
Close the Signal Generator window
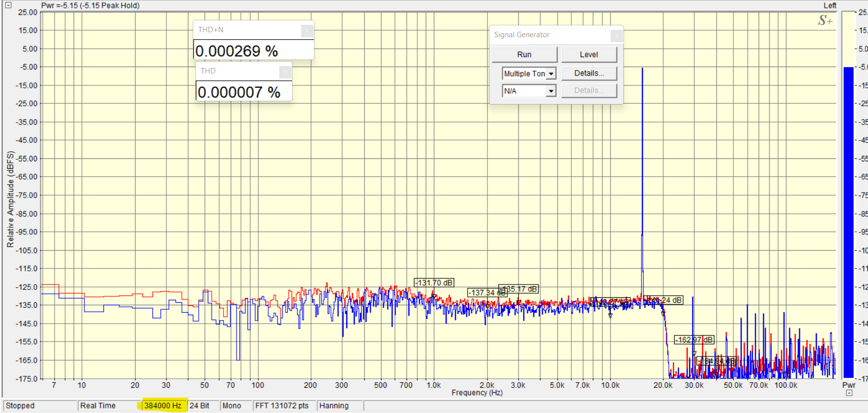click(616, 35)
